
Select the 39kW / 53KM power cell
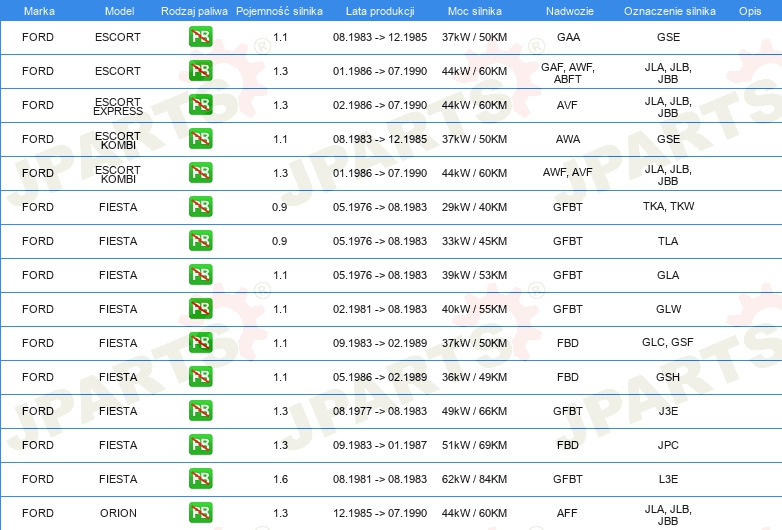point(474,275)
